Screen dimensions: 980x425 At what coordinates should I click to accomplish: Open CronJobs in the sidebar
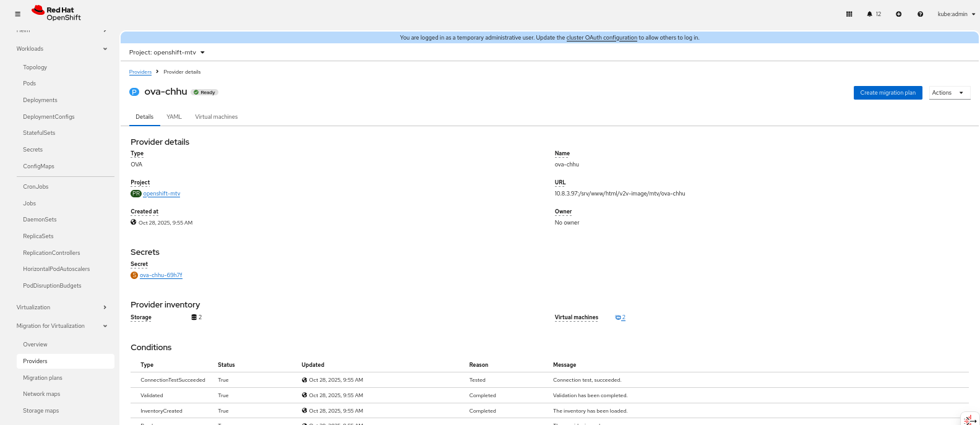coord(36,186)
